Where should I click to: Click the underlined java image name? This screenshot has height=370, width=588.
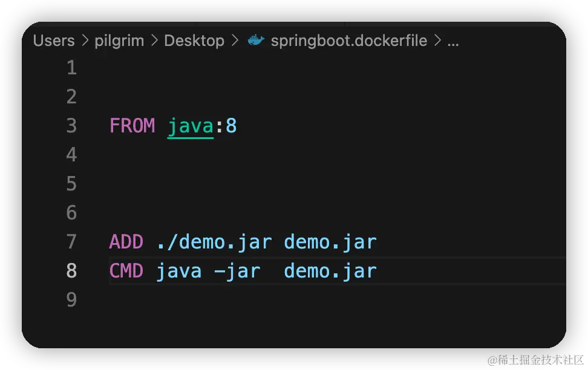click(x=191, y=127)
